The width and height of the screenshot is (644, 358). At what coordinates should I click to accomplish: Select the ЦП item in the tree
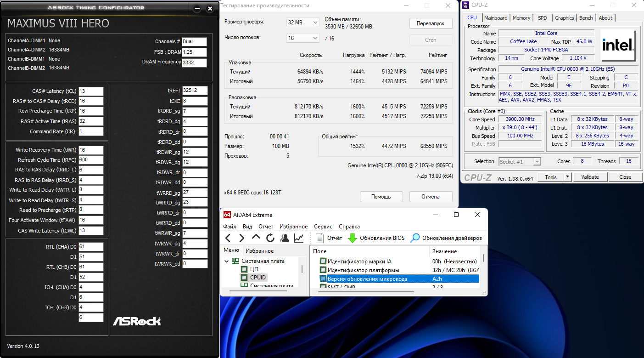point(254,269)
